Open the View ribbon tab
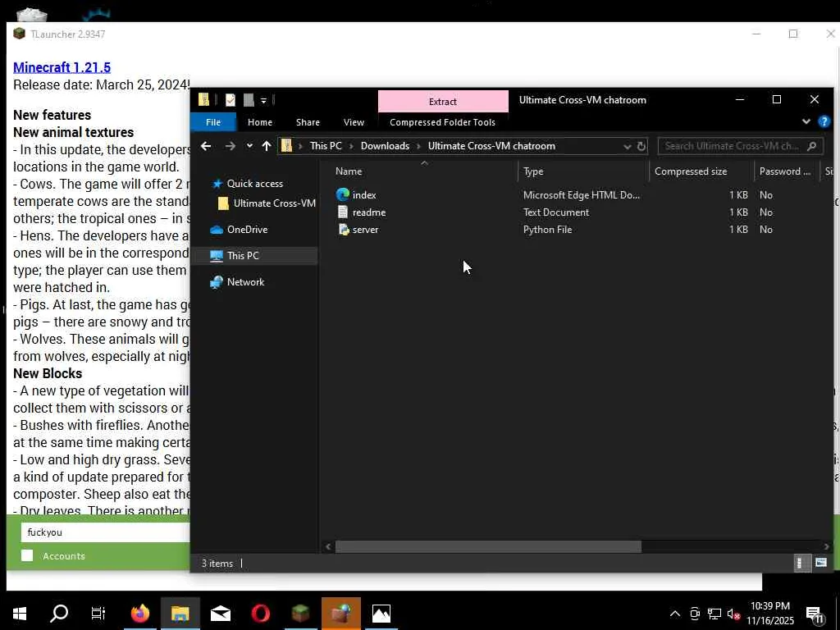 click(354, 122)
